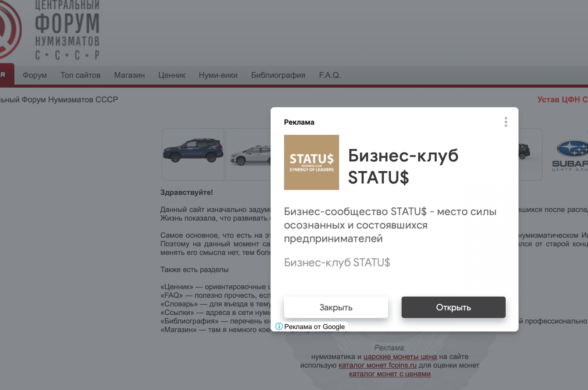Image resolution: width=588 pixels, height=390 pixels.
Task: Click the 'Реклама' label at ad top
Action: click(x=299, y=122)
